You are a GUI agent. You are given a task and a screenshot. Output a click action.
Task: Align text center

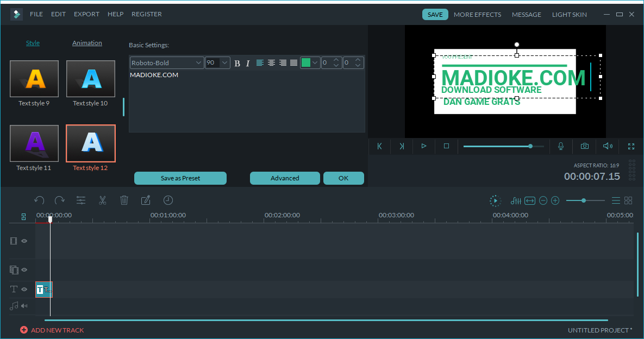tap(271, 63)
